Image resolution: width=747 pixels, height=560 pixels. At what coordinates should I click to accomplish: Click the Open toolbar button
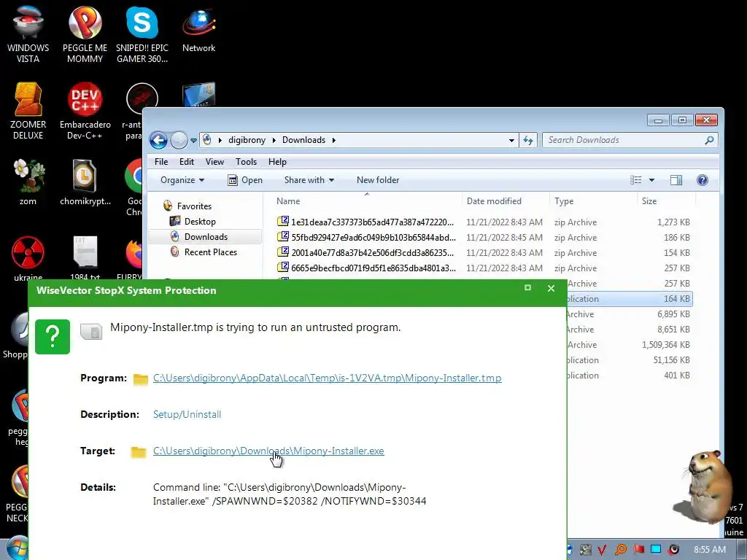click(245, 180)
